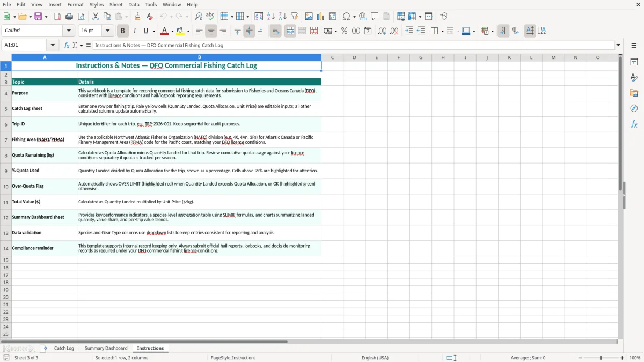Insert a hyperlink via globe icon
The image size is (644, 362).
click(363, 17)
